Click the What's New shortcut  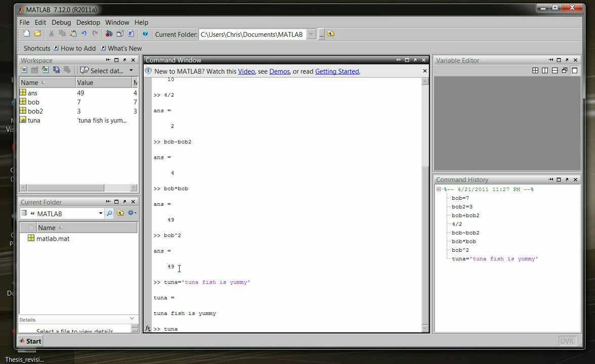click(x=121, y=48)
